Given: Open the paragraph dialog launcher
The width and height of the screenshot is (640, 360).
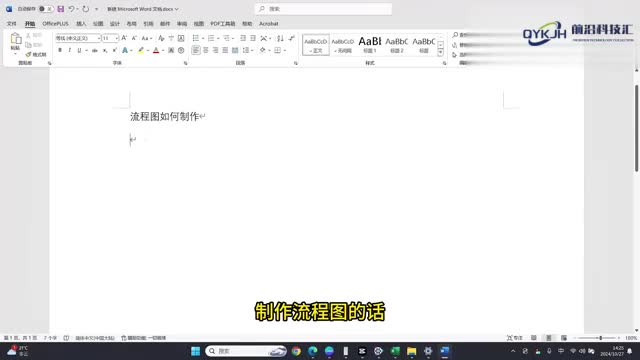Looking at the screenshot, I should click(296, 63).
